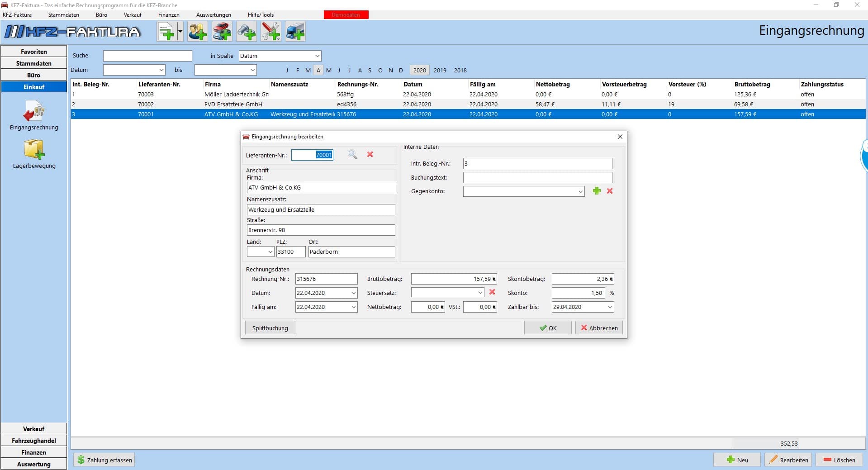Toggle the 2020 year filter
Screen dimensions: 868x470
point(420,70)
